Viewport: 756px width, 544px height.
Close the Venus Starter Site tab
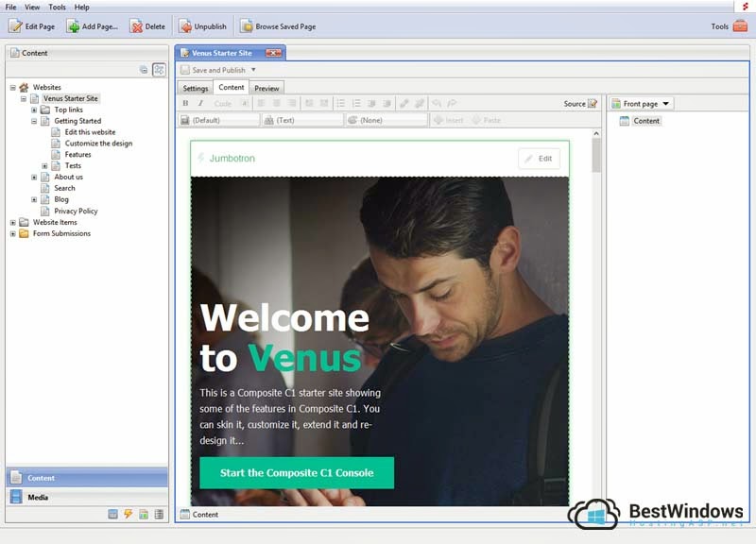click(x=273, y=53)
